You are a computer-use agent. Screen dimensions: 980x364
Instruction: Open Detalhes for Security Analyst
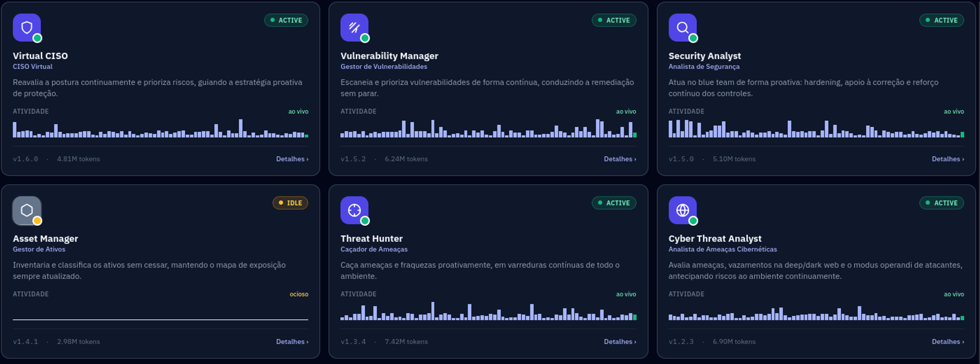pyautogui.click(x=948, y=159)
